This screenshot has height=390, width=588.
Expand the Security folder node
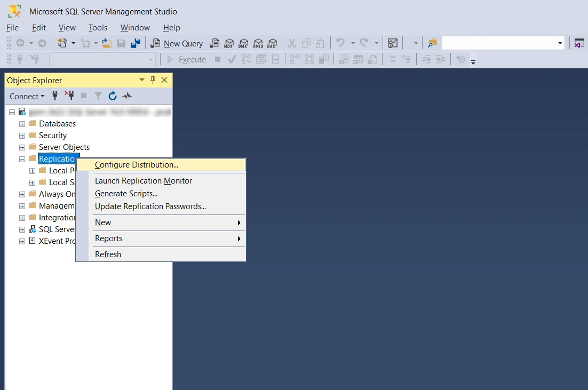click(22, 136)
